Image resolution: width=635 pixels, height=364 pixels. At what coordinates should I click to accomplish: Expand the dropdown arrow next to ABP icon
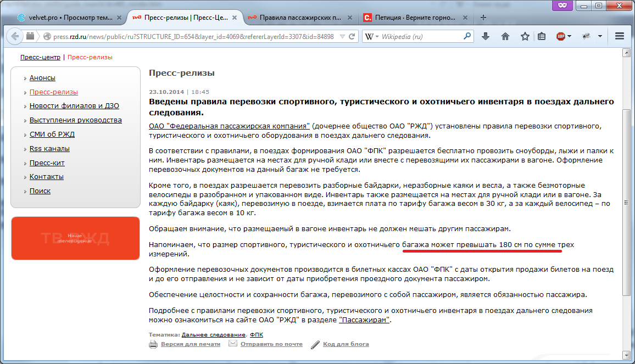pos(570,37)
